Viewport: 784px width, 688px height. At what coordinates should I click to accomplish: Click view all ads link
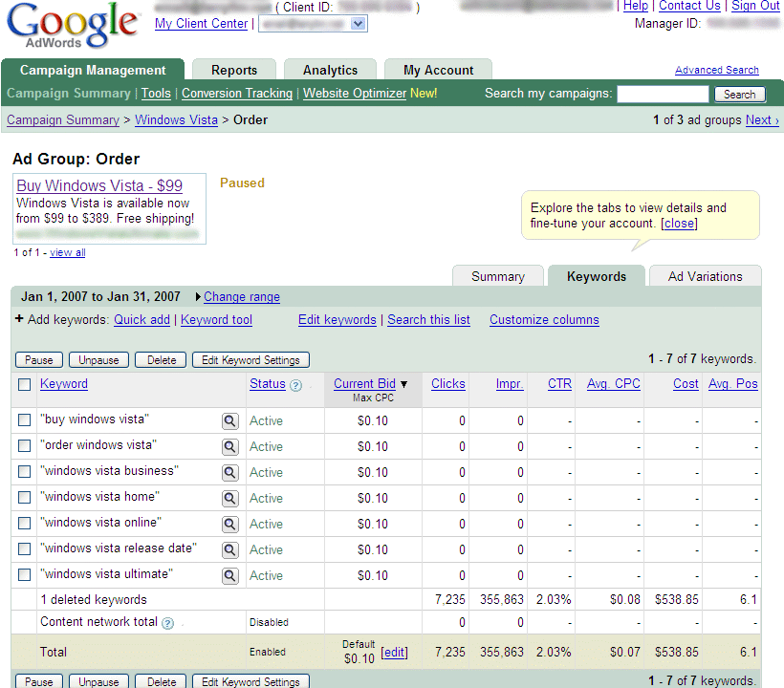[x=68, y=252]
